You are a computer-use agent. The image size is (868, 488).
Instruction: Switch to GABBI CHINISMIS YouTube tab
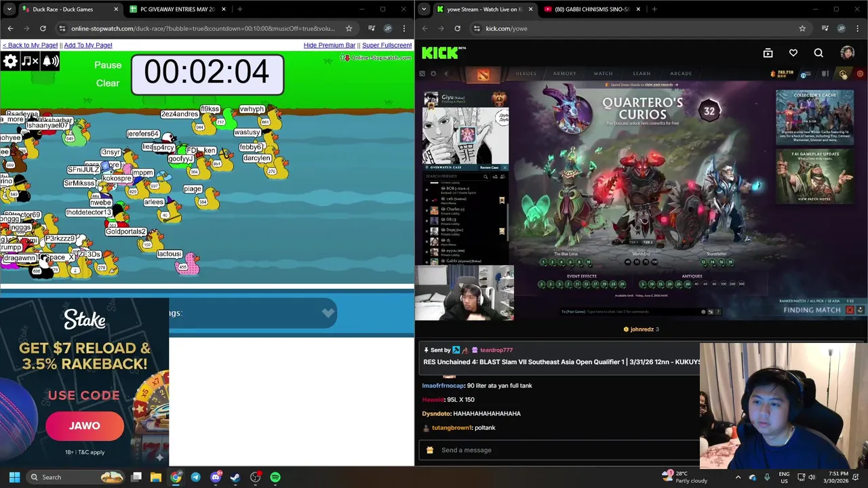click(591, 9)
